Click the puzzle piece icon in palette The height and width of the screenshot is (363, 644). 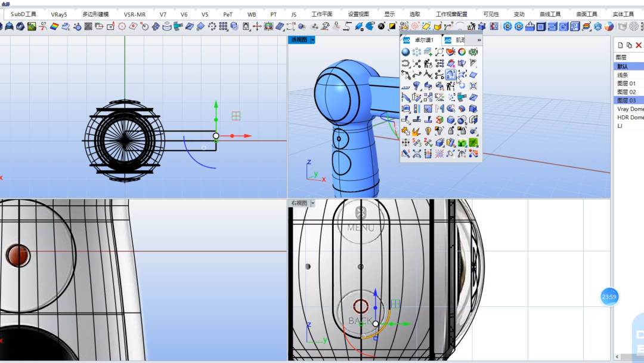click(405, 131)
